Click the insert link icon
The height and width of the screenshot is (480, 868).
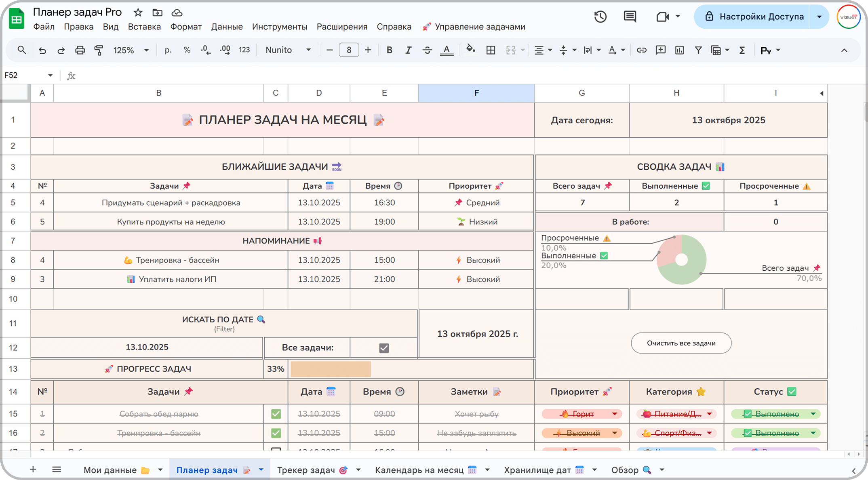(641, 50)
